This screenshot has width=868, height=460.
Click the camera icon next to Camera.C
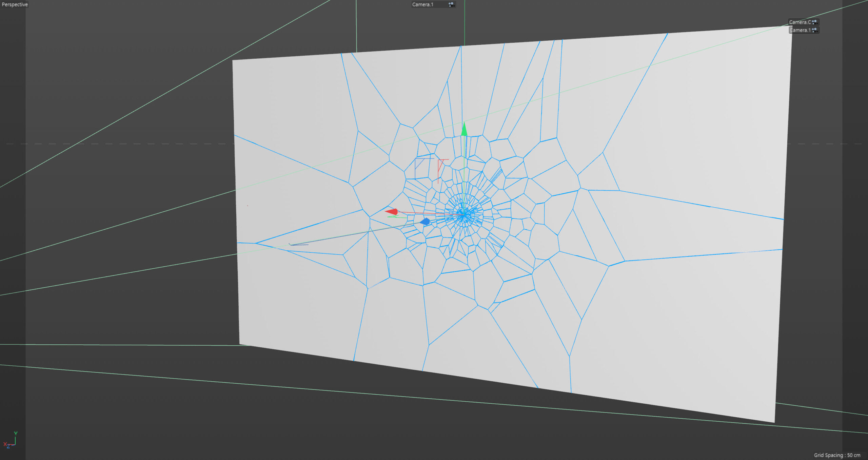point(814,22)
